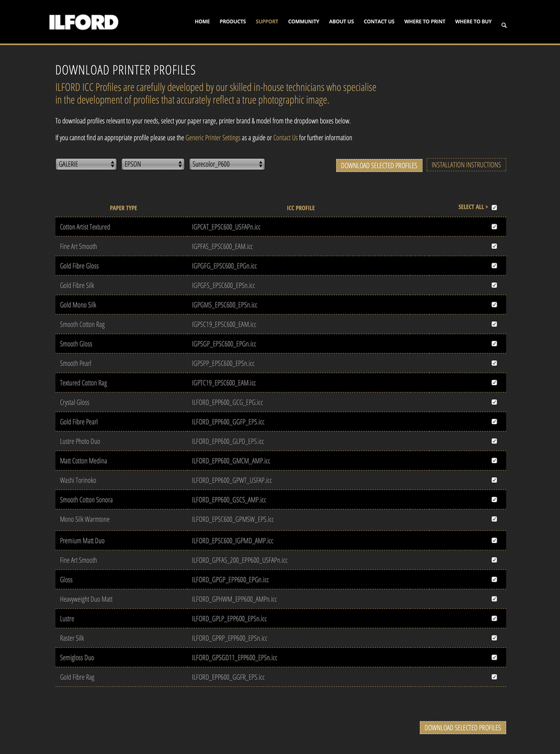Follow the Generic Printer Settings link
This screenshot has height=754, width=560.
[x=213, y=138]
